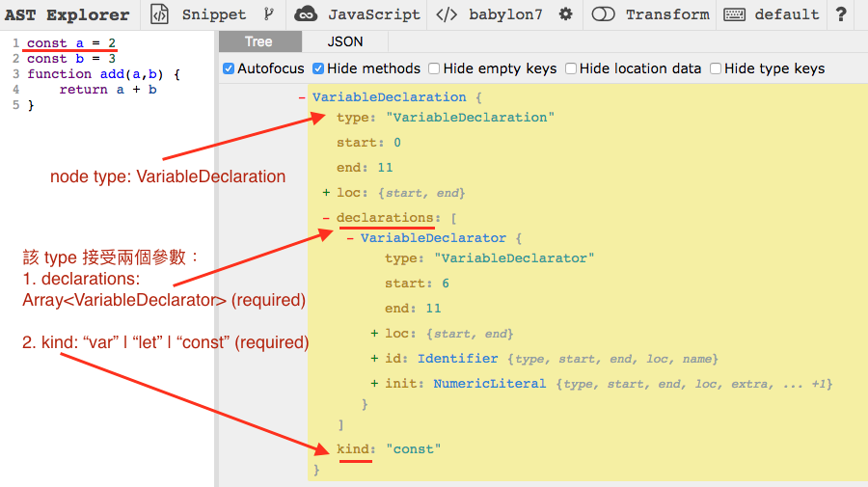Click the "function add(a,b)" code line
The width and height of the screenshot is (868, 487).
pyautogui.click(x=103, y=74)
